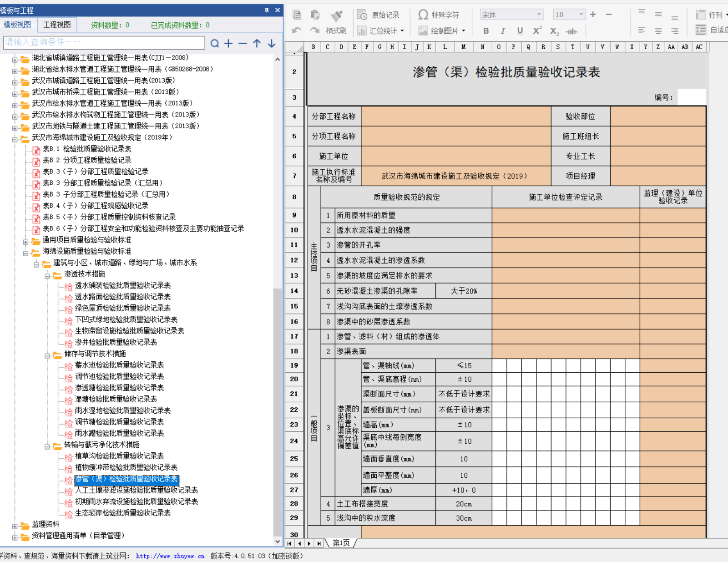Screen dimensions: 728x562
Task: Open the 行列 dropdown menu
Action: pyautogui.click(x=711, y=15)
